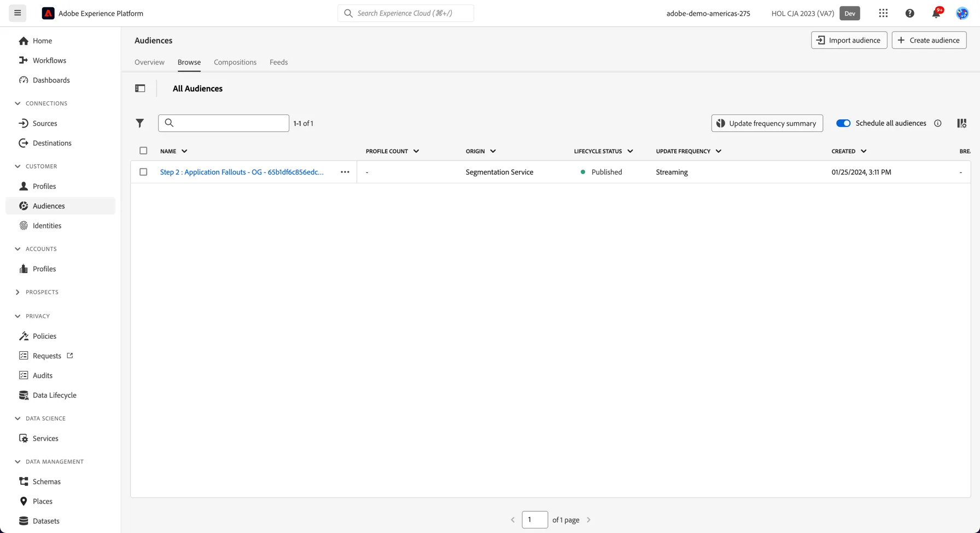The image size is (980, 533).
Task: Select the Browse tab
Action: pyautogui.click(x=189, y=62)
